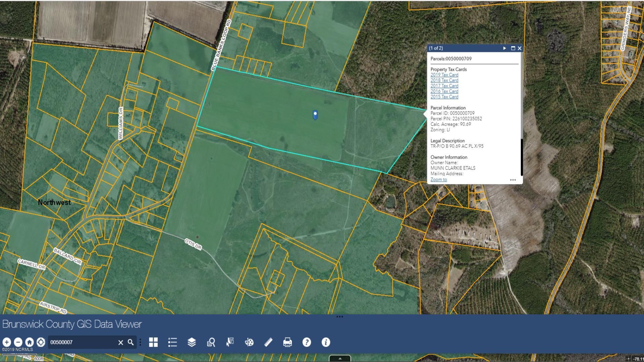Expand the toolbar overflow dots menu

coord(140,342)
